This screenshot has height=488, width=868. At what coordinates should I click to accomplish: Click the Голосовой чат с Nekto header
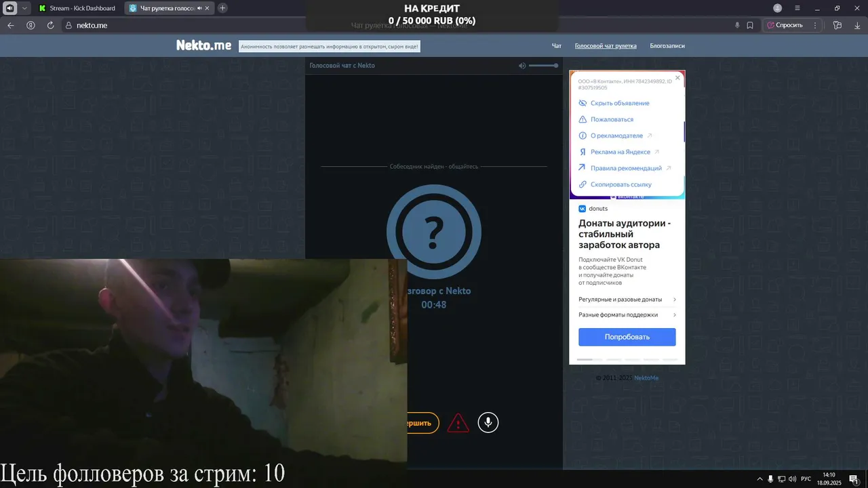(342, 66)
